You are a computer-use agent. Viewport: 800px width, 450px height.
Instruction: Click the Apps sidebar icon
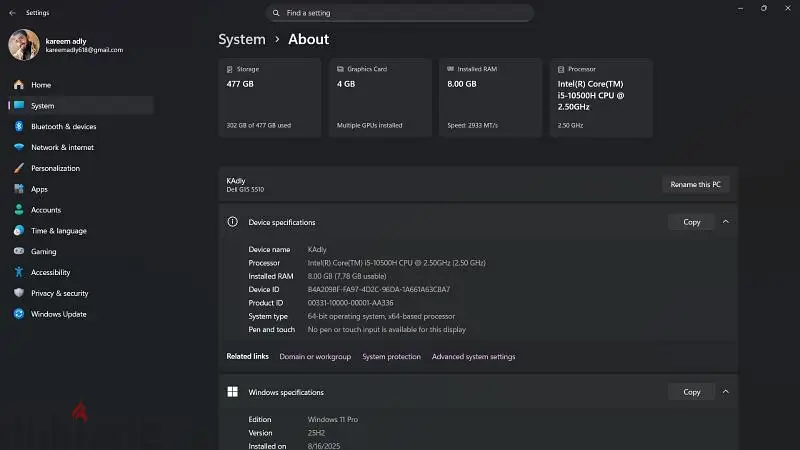(19, 189)
